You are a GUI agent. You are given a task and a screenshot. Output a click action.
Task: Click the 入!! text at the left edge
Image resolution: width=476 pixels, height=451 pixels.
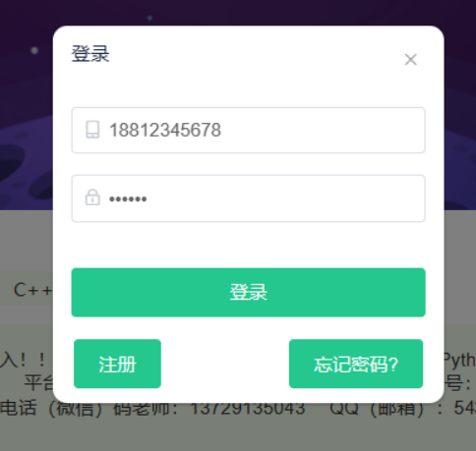(23, 360)
